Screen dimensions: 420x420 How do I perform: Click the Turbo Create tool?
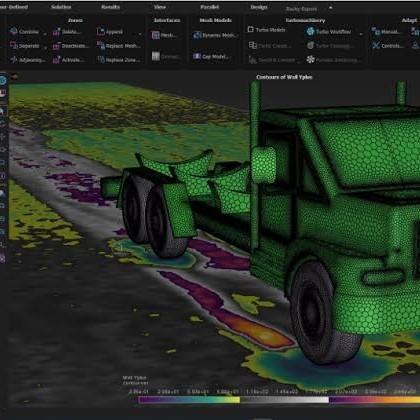coord(270,46)
